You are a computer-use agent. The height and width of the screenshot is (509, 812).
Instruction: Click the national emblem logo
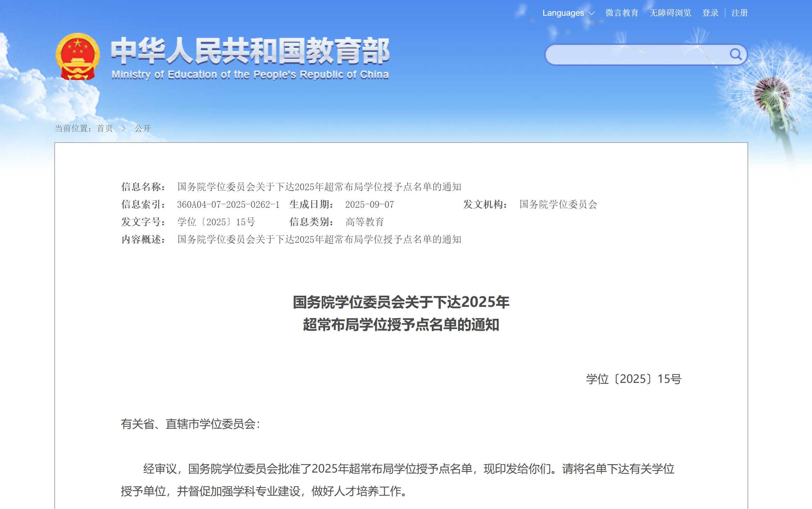pyautogui.click(x=77, y=57)
